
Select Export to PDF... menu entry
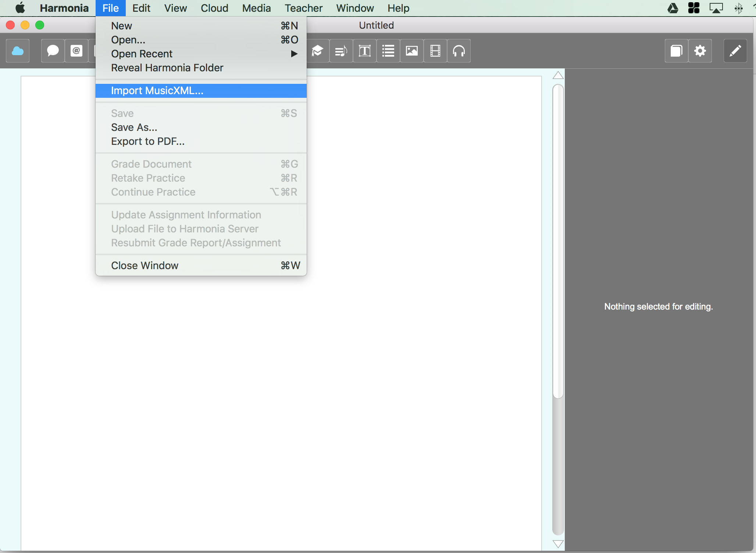148,142
